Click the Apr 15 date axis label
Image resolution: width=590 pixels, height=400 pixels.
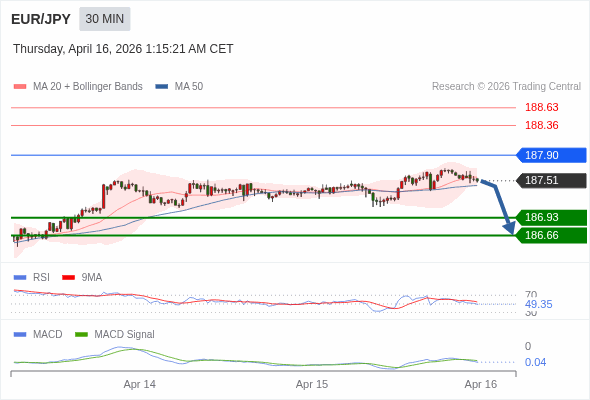coord(312,384)
